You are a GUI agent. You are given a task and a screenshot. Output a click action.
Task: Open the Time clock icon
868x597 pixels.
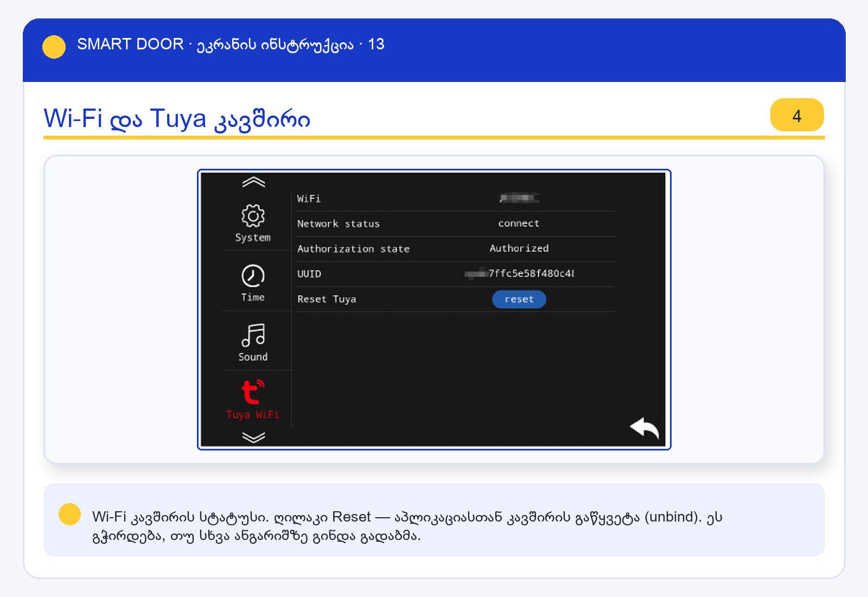click(x=253, y=276)
